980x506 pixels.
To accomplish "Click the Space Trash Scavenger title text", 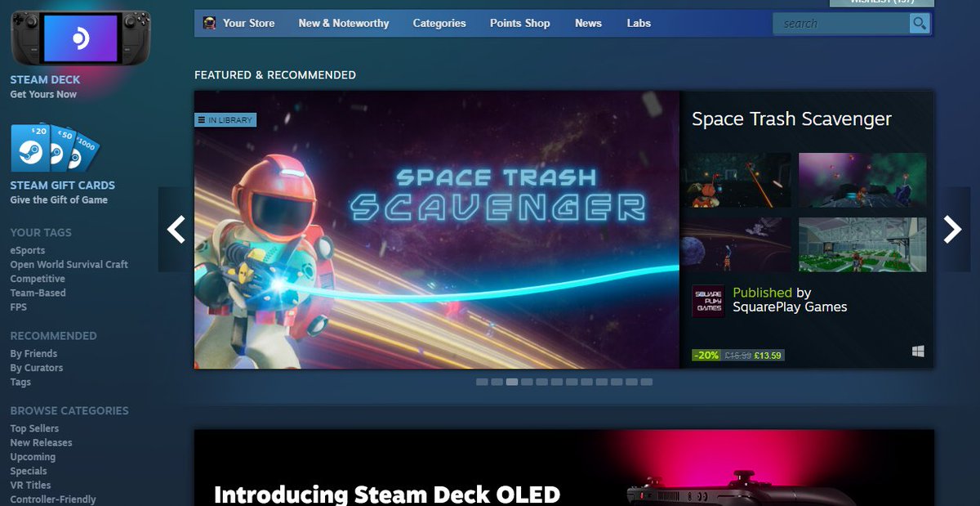I will [x=791, y=119].
